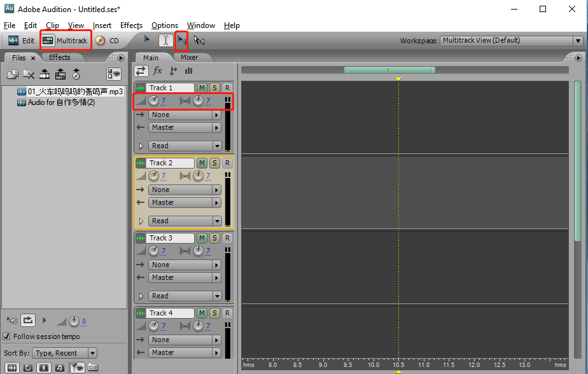The width and height of the screenshot is (588, 374).
Task: Open Track 1 Read automation dropdown
Action: (185, 146)
